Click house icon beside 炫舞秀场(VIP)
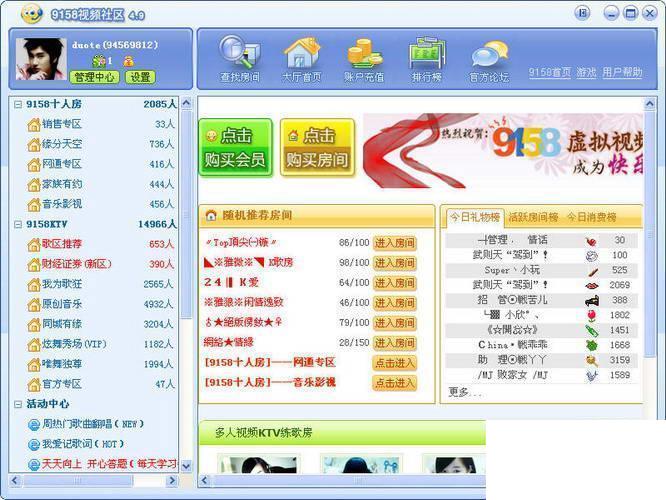666x500 pixels. 34,345
